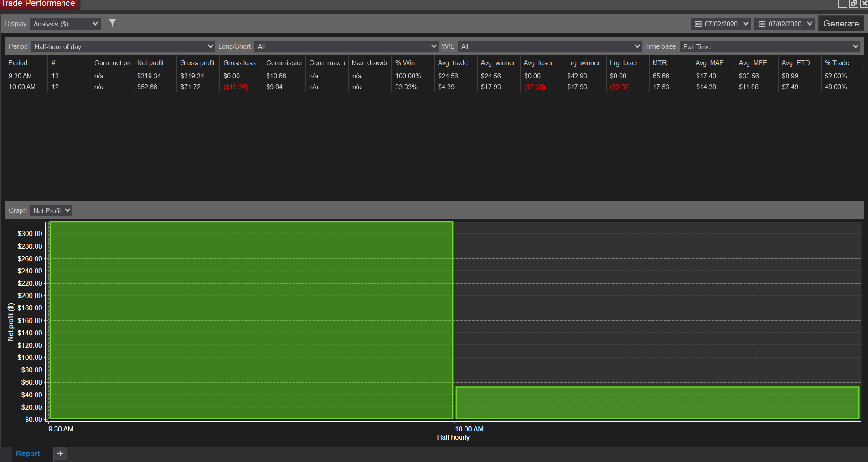Image resolution: width=868 pixels, height=462 pixels.
Task: Select the 9:30 AM period row
Action: pos(434,76)
